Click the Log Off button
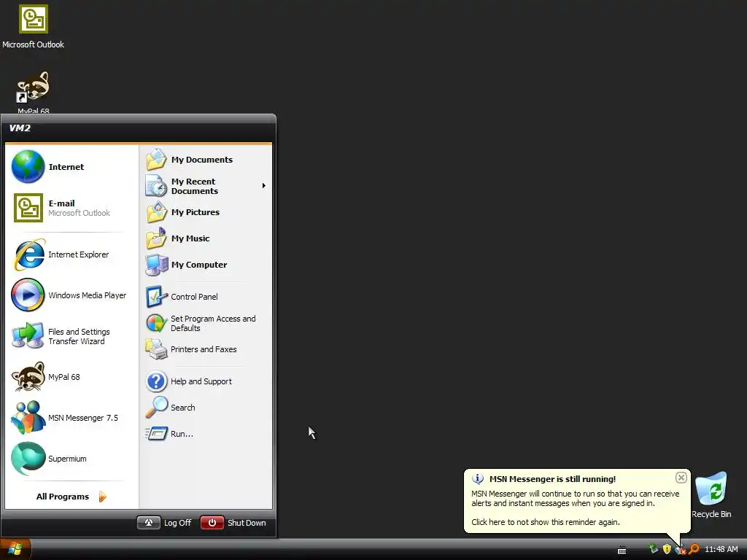 [x=164, y=523]
